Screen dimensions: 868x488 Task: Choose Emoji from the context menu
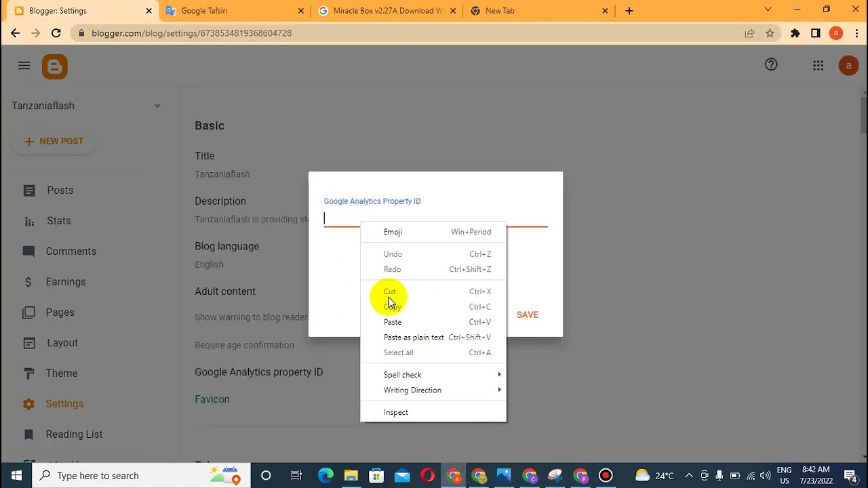point(433,232)
